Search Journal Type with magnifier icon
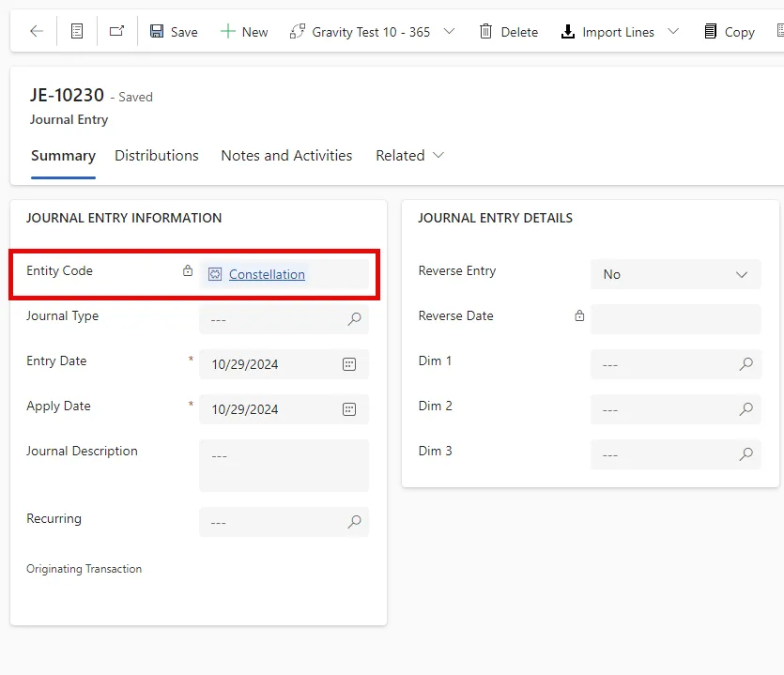The image size is (784, 675). (x=354, y=319)
